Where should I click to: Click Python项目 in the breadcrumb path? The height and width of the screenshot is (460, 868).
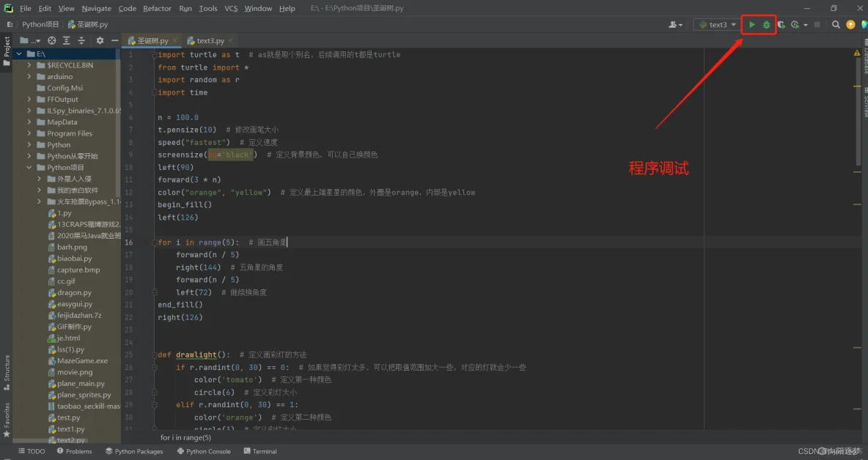pos(40,24)
